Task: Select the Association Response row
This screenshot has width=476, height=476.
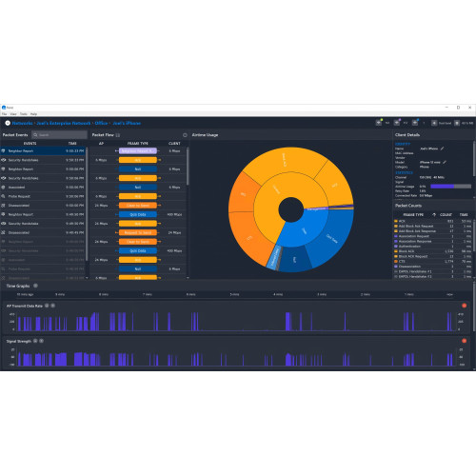Action: click(x=433, y=241)
